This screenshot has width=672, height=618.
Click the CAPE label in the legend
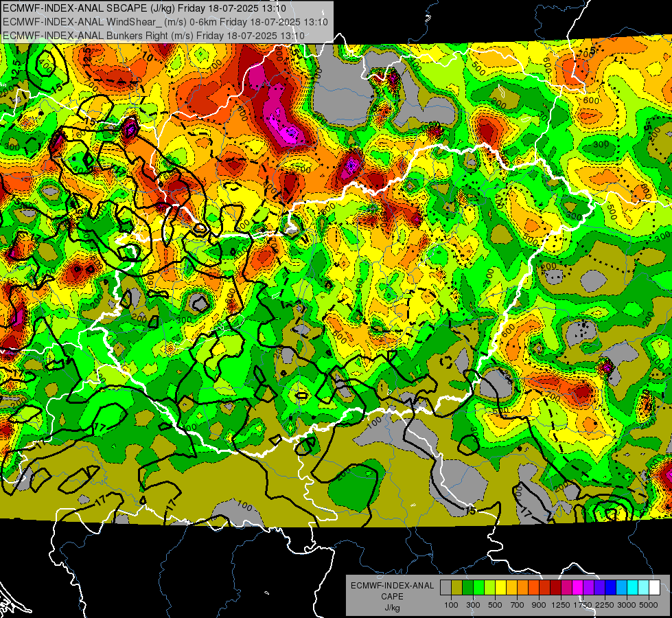click(392, 597)
